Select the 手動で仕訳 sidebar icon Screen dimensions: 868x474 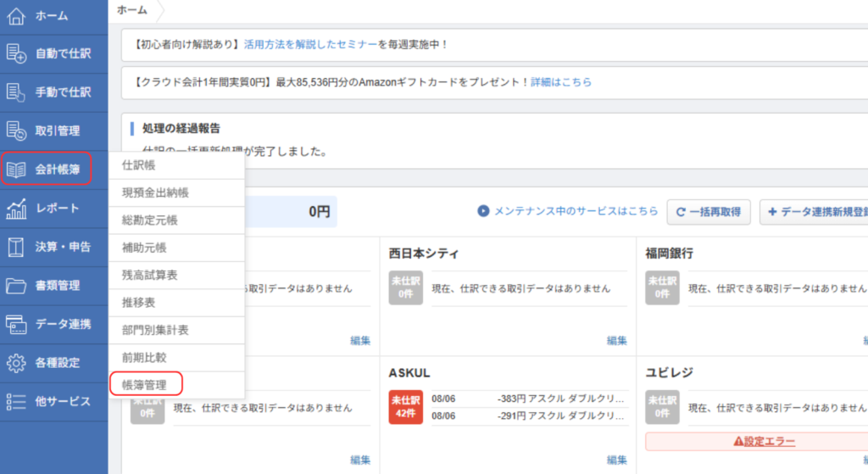pos(16,92)
